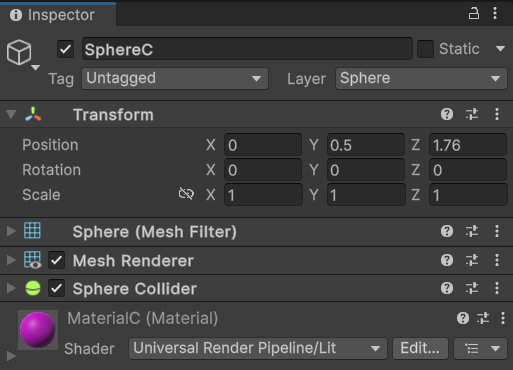The image size is (513, 370).
Task: Open MaterialC presets icon
Action: point(483,318)
